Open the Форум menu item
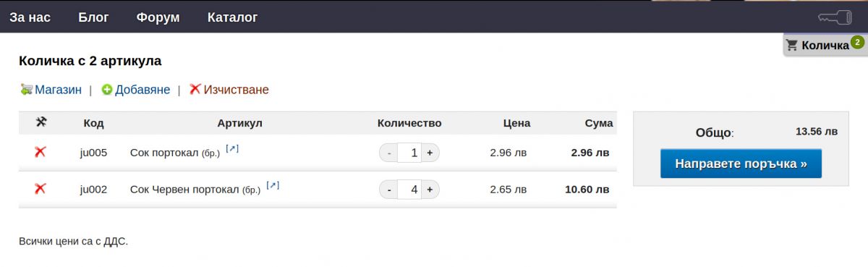 point(158,17)
